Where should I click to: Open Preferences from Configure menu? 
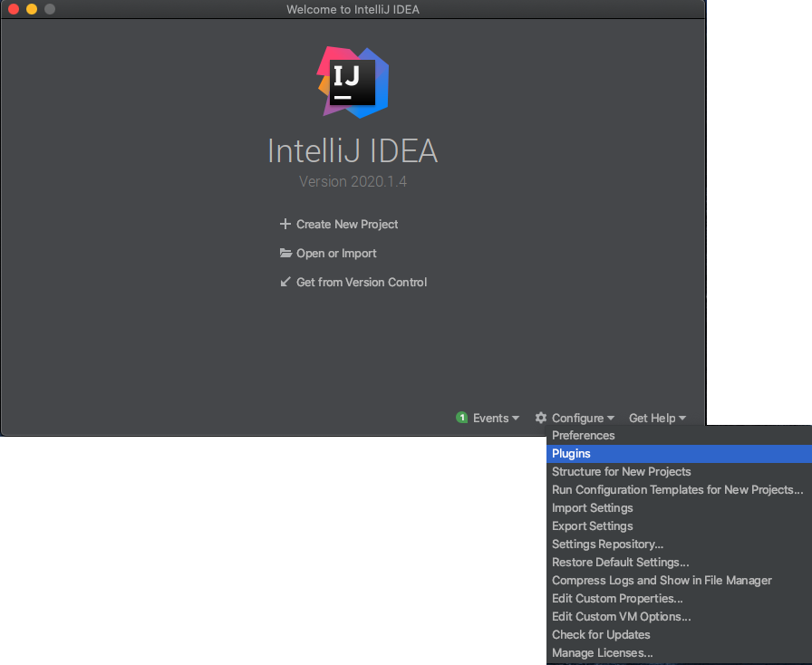click(x=679, y=435)
